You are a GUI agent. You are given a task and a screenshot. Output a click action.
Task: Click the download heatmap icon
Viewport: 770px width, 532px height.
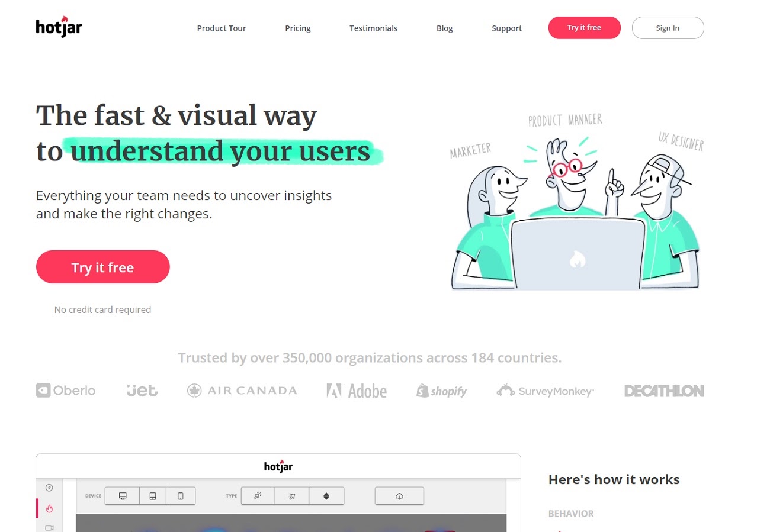[399, 496]
